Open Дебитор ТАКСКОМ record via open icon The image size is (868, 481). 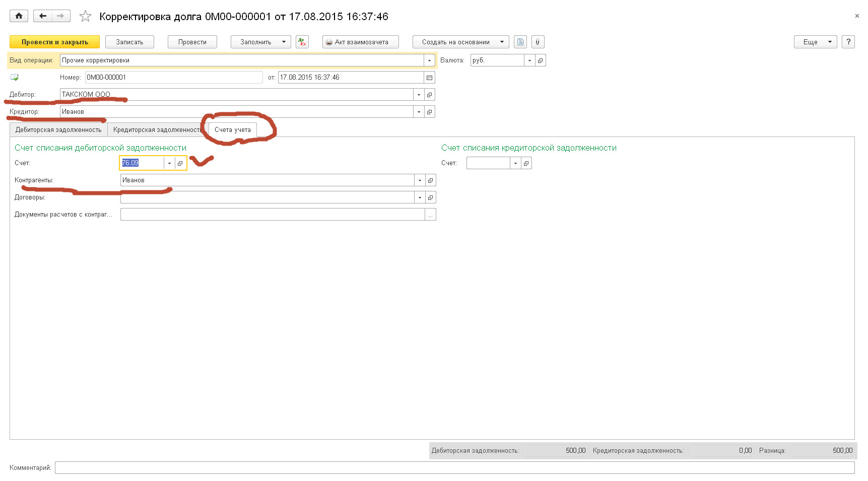[429, 95]
